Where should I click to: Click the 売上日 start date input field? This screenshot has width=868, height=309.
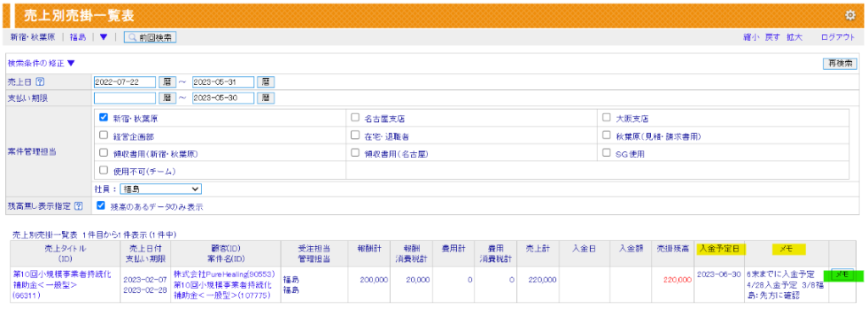(x=125, y=81)
